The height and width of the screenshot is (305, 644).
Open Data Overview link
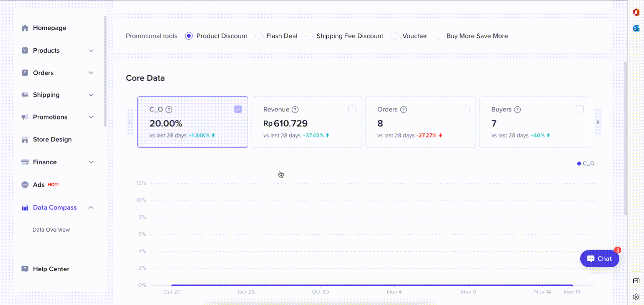click(x=51, y=230)
